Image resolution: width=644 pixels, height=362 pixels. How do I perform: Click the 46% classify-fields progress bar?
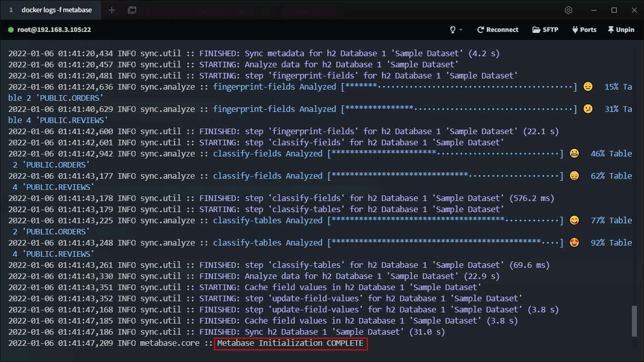[x=445, y=153]
